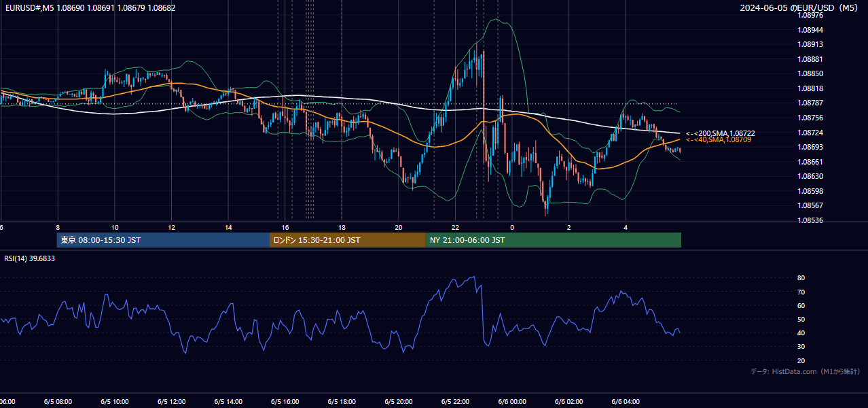The height and width of the screenshot is (408, 868).
Task: Click the 6/6 02:00 date axis label
Action: (x=568, y=402)
